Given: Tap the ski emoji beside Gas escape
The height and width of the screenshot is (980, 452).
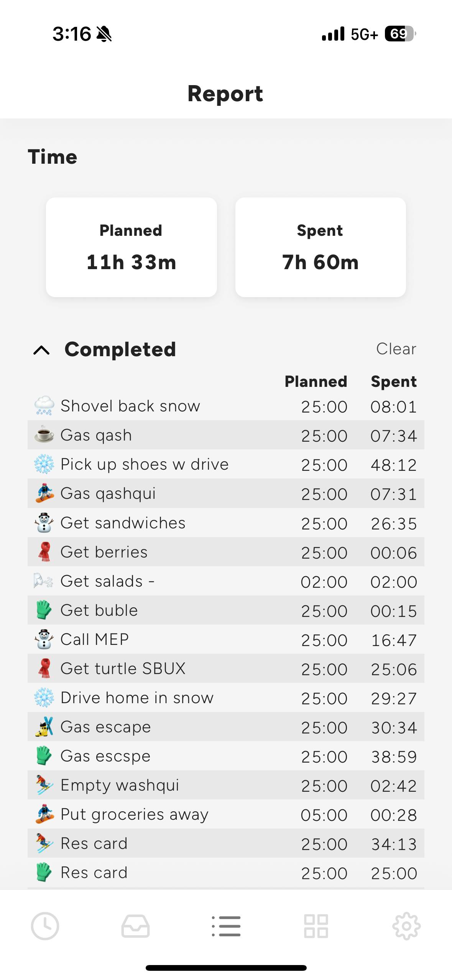Looking at the screenshot, I should 44,727.
